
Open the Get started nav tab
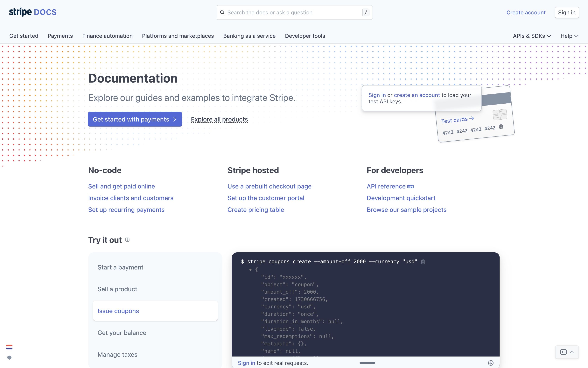pyautogui.click(x=24, y=36)
